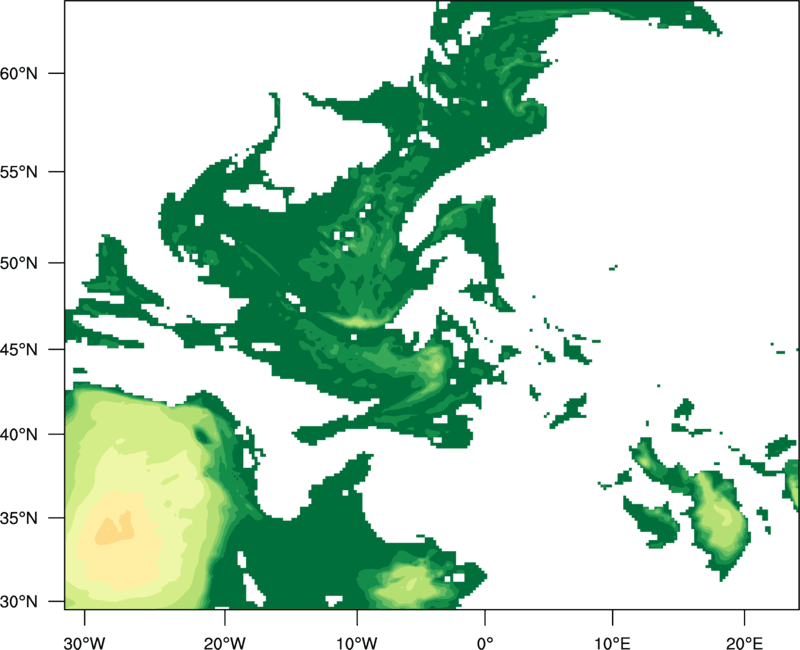Click the 35°N latitude label

pyautogui.click(x=19, y=518)
